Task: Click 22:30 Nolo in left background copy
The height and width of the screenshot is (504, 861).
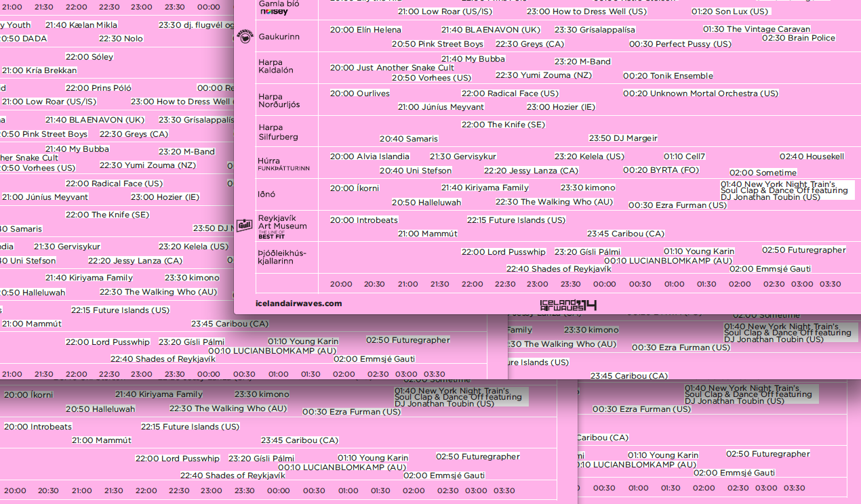Action: click(x=121, y=39)
